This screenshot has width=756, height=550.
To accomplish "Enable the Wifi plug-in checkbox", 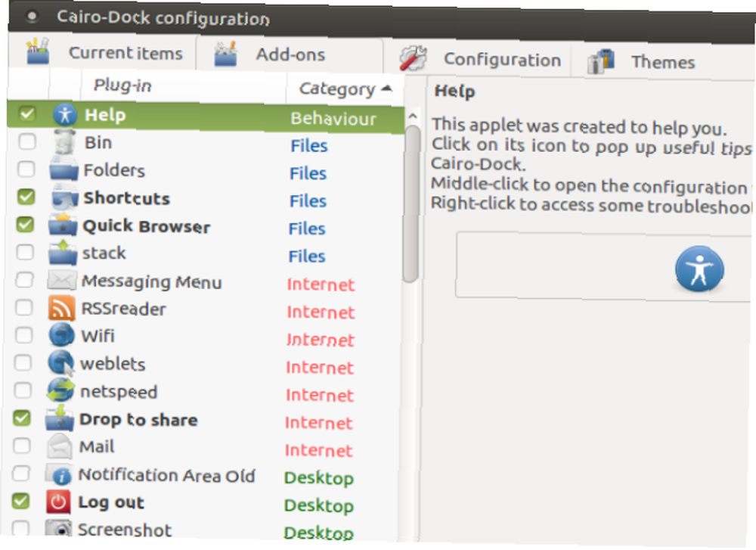I will click(23, 334).
